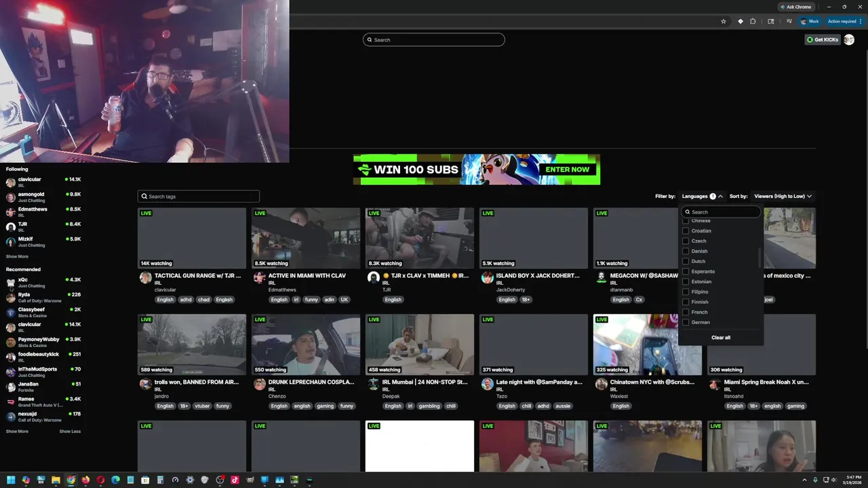
Task: Select the gambling tag under Deepak stream
Action: [x=428, y=406]
